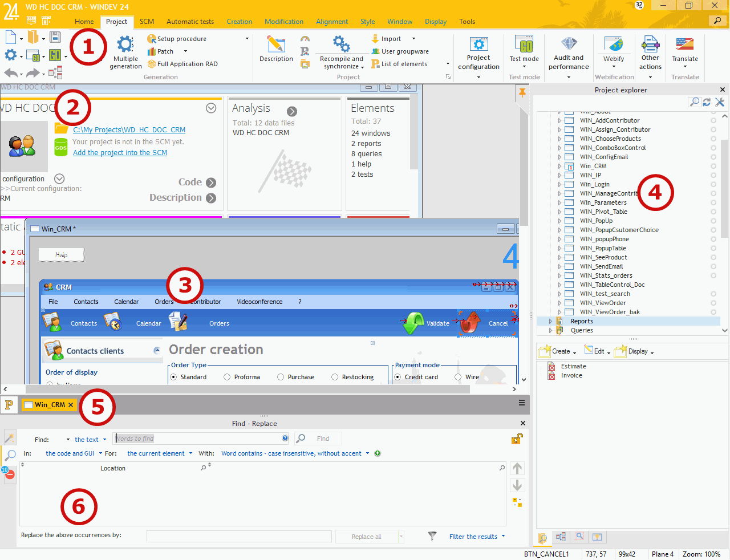The image size is (730, 560).
Task: Select WIN_Pivot_Table in the project tree
Action: [x=603, y=212]
